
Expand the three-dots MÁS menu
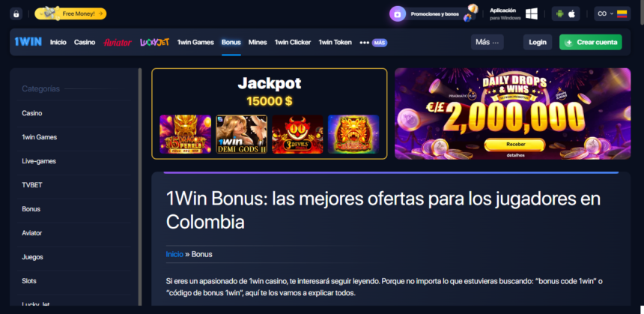(x=374, y=42)
